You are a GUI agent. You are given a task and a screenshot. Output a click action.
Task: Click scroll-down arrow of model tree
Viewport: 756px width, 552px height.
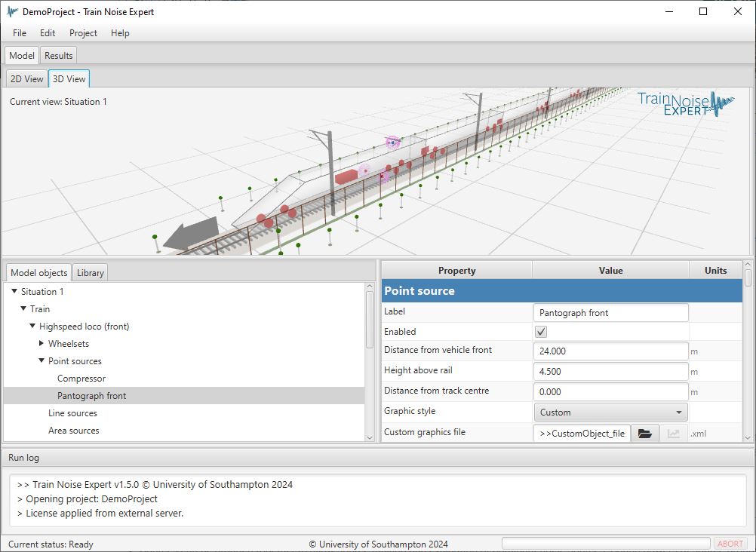(x=370, y=437)
